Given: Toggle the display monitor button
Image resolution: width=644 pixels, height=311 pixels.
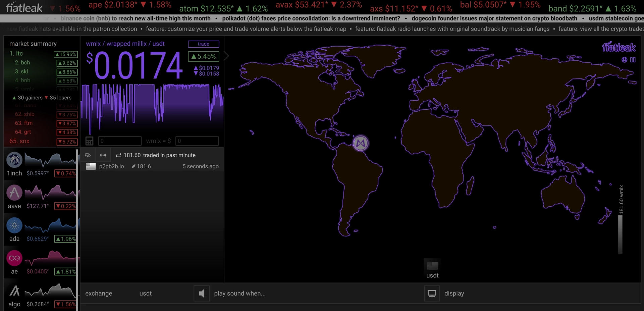Looking at the screenshot, I should point(432,294).
